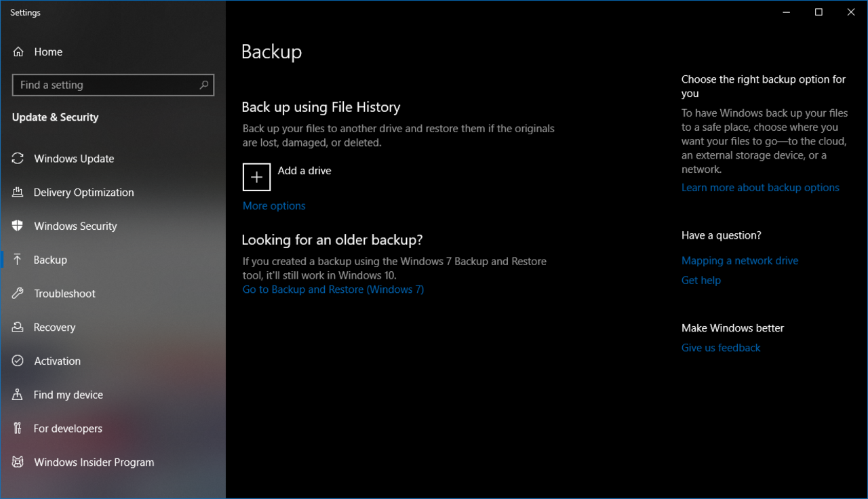Image resolution: width=868 pixels, height=499 pixels.
Task: Open Learn more about backup options
Action: 760,188
